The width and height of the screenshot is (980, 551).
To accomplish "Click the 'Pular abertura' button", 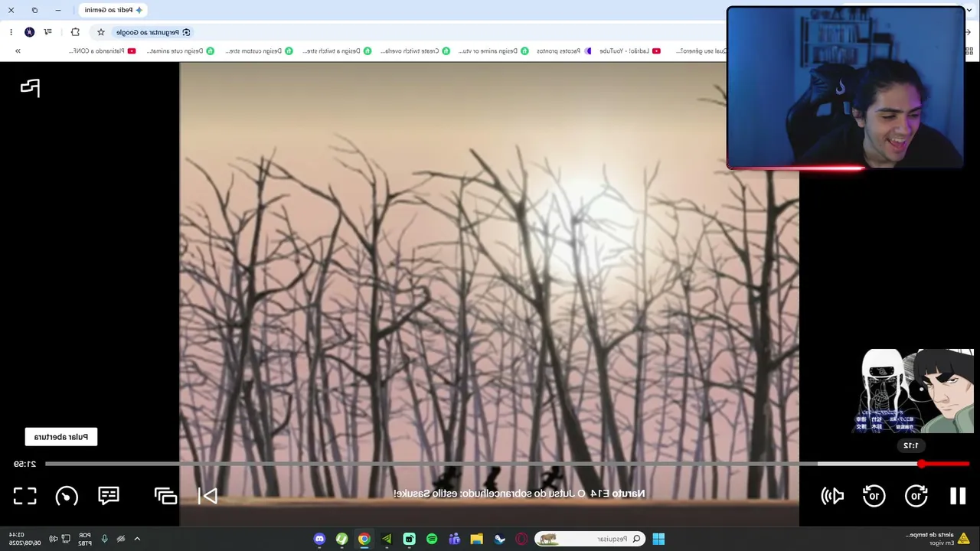I will point(61,437).
